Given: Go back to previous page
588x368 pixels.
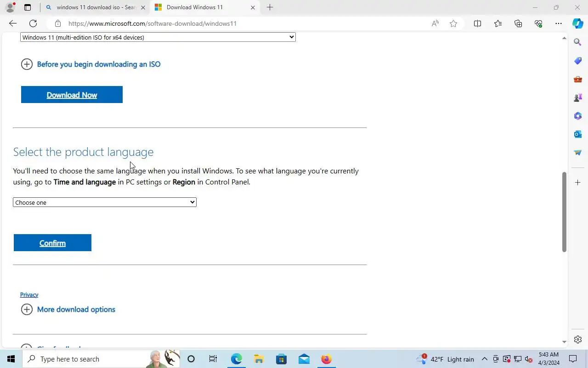Looking at the screenshot, I should pyautogui.click(x=13, y=23).
